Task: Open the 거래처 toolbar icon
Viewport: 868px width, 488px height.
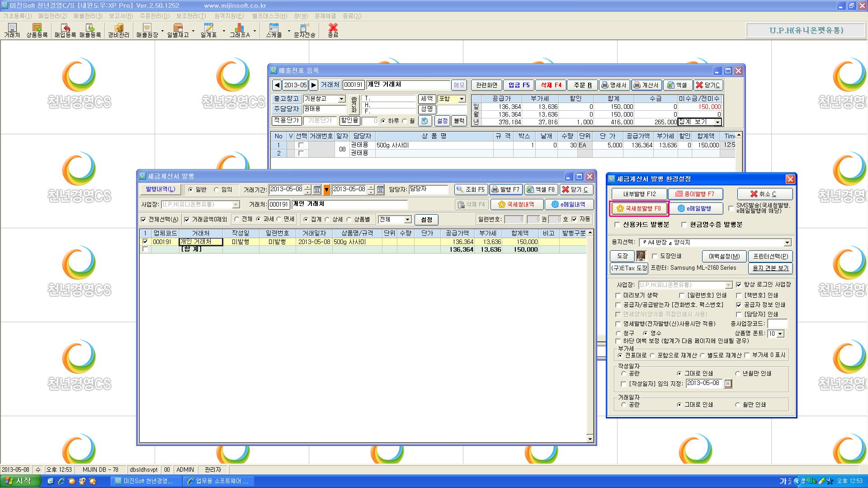Action: [x=12, y=31]
